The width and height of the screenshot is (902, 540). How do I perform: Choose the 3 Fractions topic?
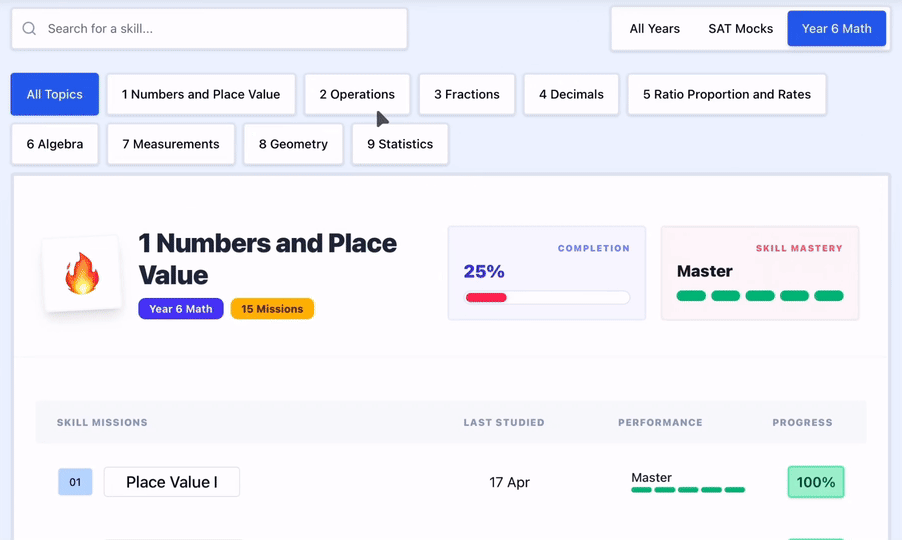tap(467, 94)
